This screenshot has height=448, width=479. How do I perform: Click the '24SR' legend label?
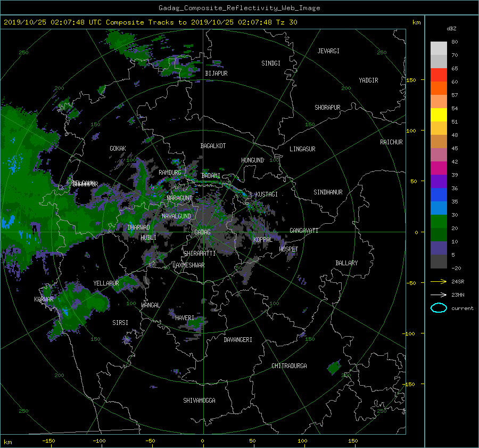click(458, 281)
